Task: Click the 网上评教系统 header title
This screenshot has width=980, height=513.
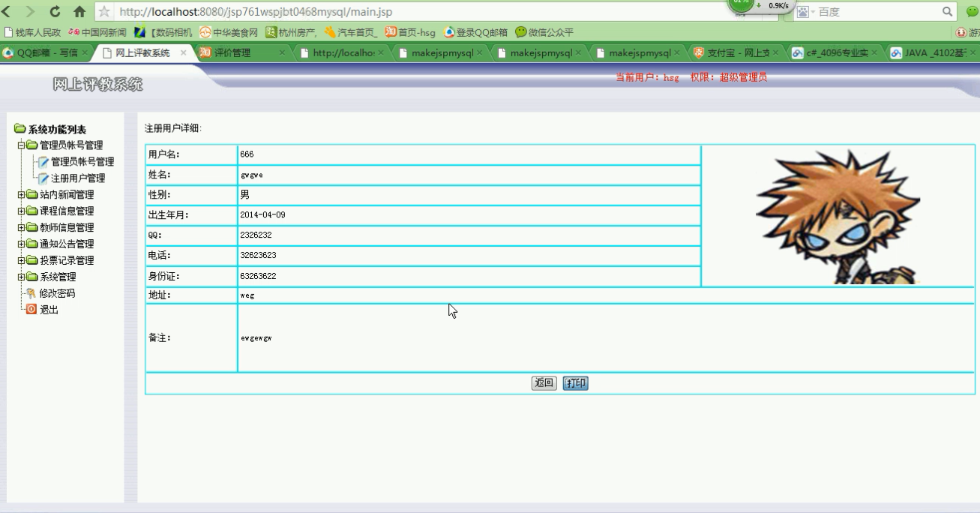Action: coord(97,85)
